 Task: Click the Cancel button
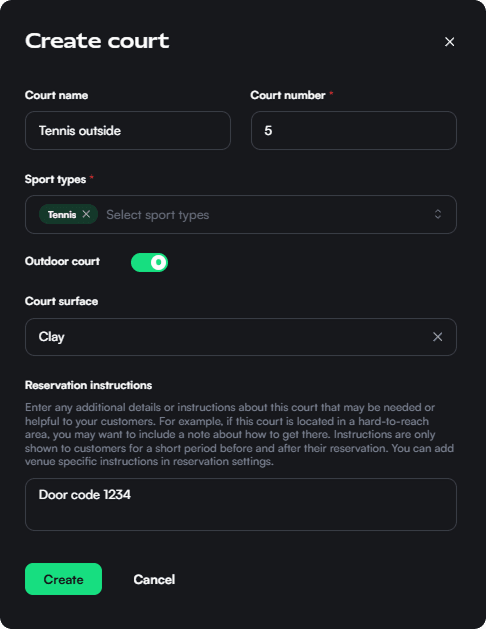click(154, 579)
